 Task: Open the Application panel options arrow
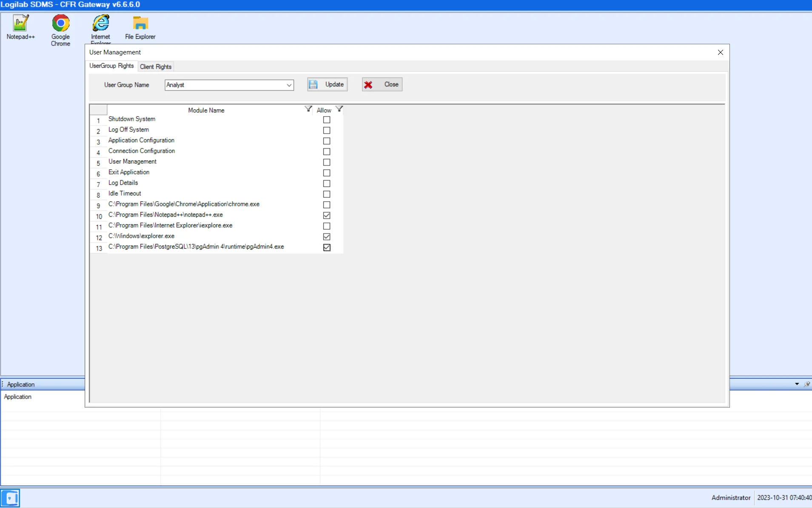pyautogui.click(x=797, y=384)
